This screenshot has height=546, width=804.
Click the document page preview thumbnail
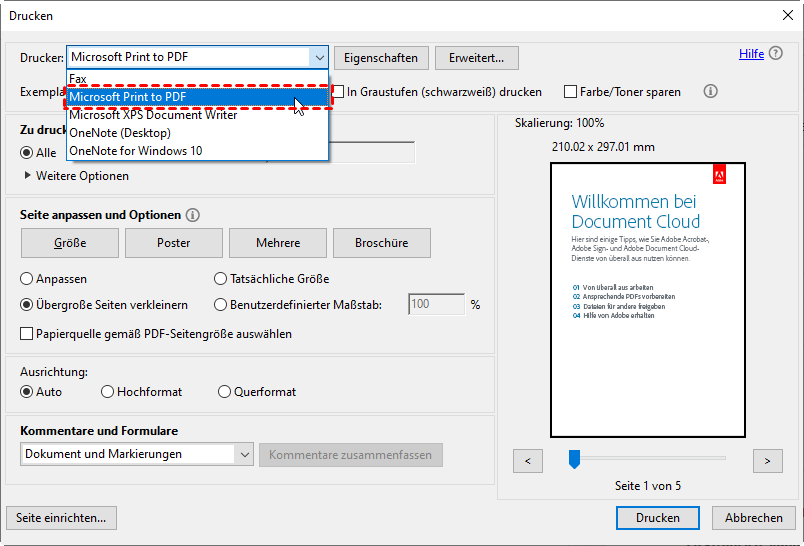point(648,300)
